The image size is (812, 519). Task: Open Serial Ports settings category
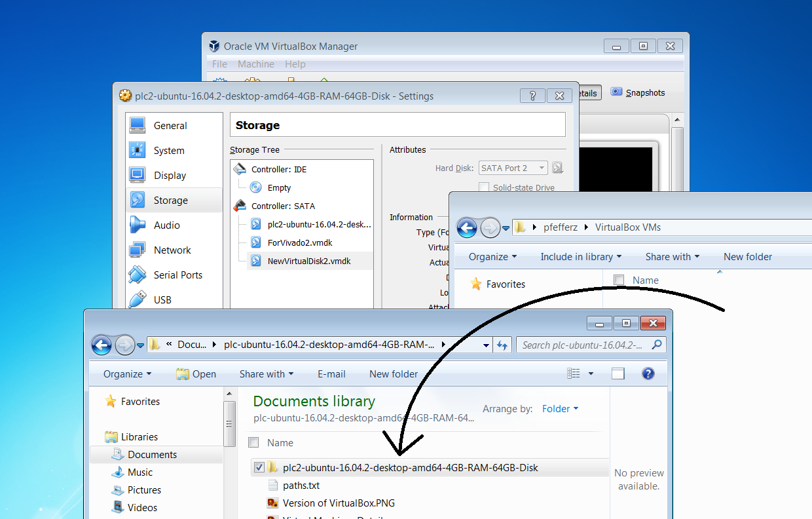pos(174,275)
